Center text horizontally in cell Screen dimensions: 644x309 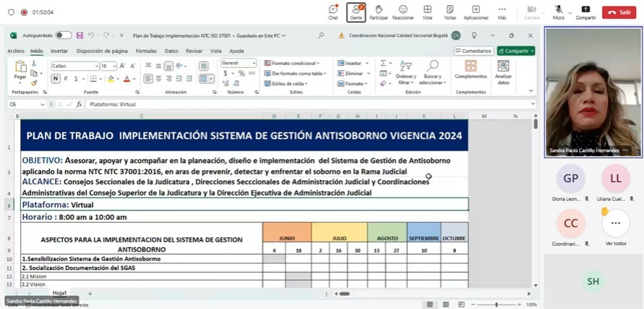(158, 78)
